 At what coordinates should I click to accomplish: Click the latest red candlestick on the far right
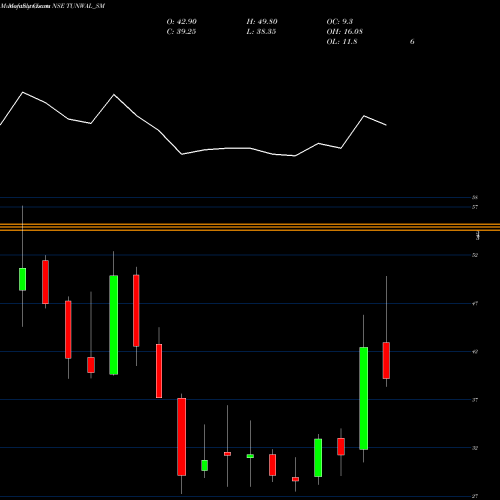point(386,360)
